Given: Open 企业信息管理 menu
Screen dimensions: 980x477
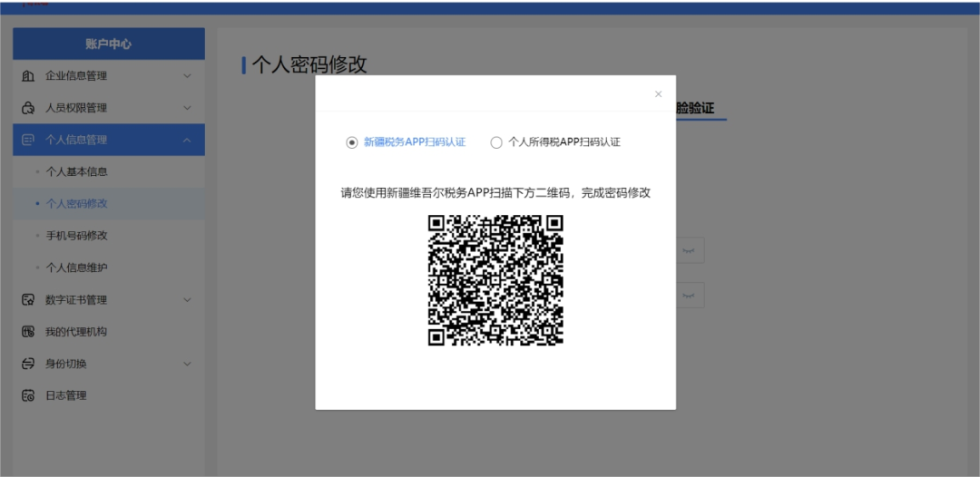Looking at the screenshot, I should coord(109,76).
